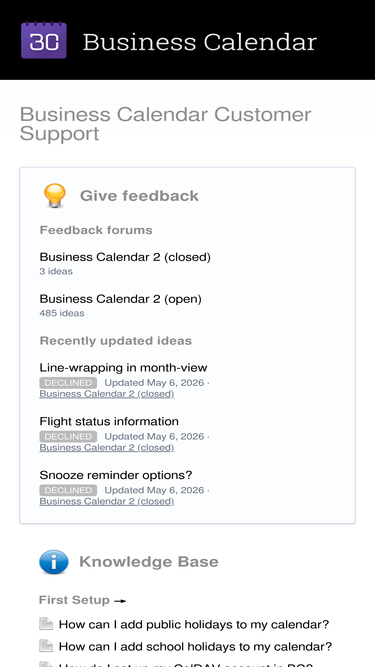Open the Flight status information idea
Viewport: 375px width, 667px height.
point(109,421)
